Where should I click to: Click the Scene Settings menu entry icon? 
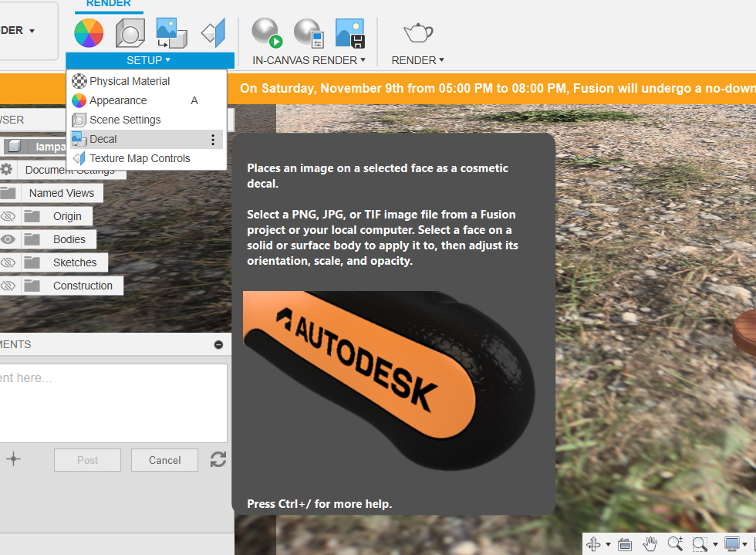(x=79, y=120)
